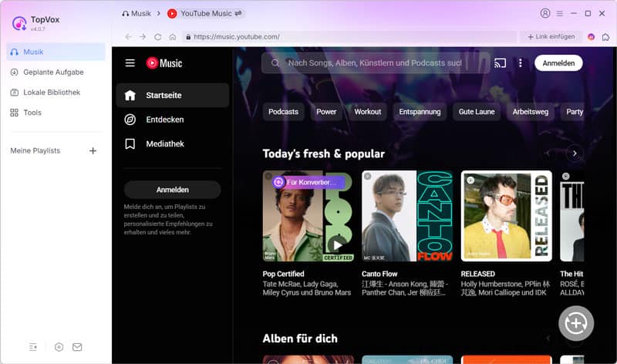Open the YouTube Music hamburger menu

tap(130, 63)
